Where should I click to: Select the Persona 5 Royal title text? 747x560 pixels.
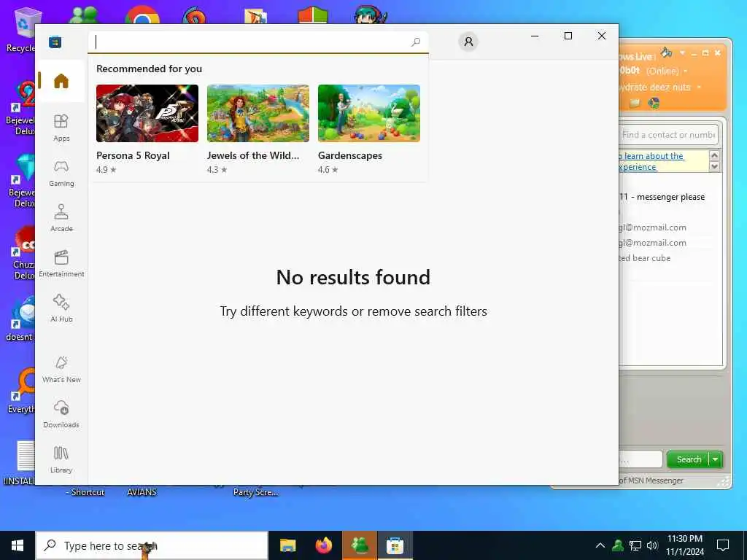coord(133,155)
